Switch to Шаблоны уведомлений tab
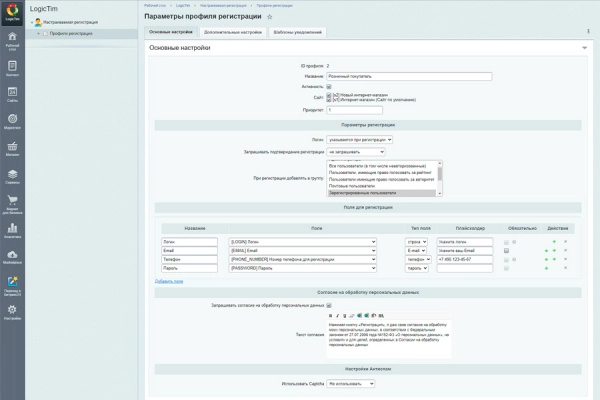Image resolution: width=600 pixels, height=400 pixels. (x=297, y=33)
